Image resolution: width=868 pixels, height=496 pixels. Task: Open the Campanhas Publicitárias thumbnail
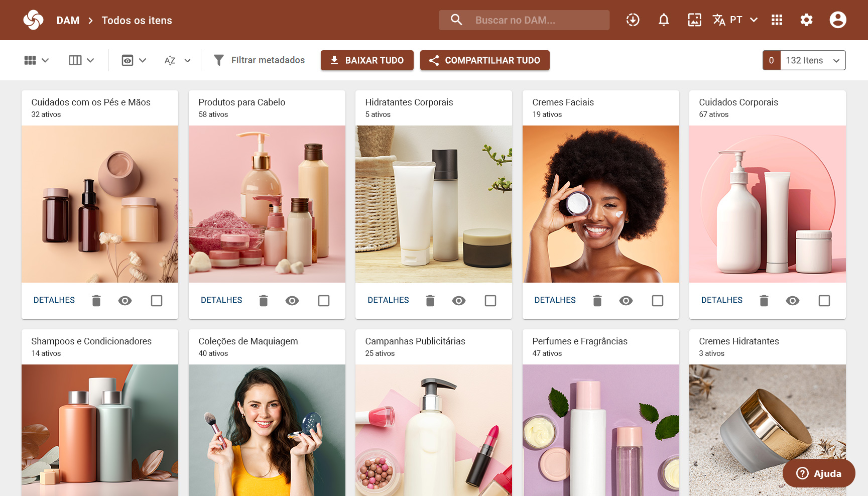click(x=434, y=430)
